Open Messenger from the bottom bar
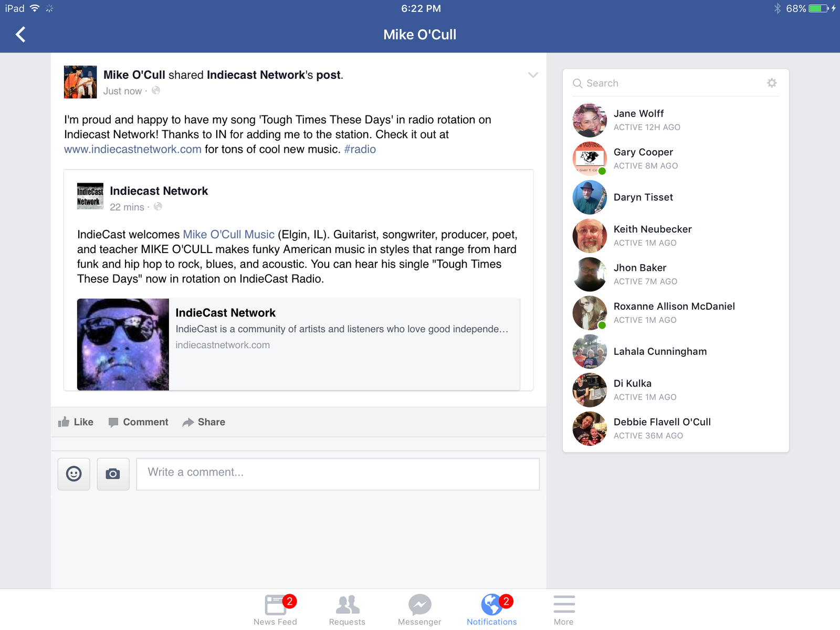This screenshot has width=840, height=630. pos(419,610)
